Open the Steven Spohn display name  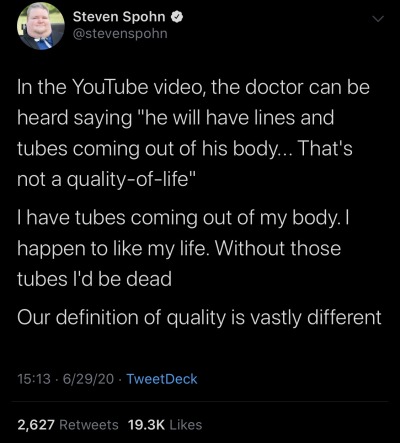[119, 17]
